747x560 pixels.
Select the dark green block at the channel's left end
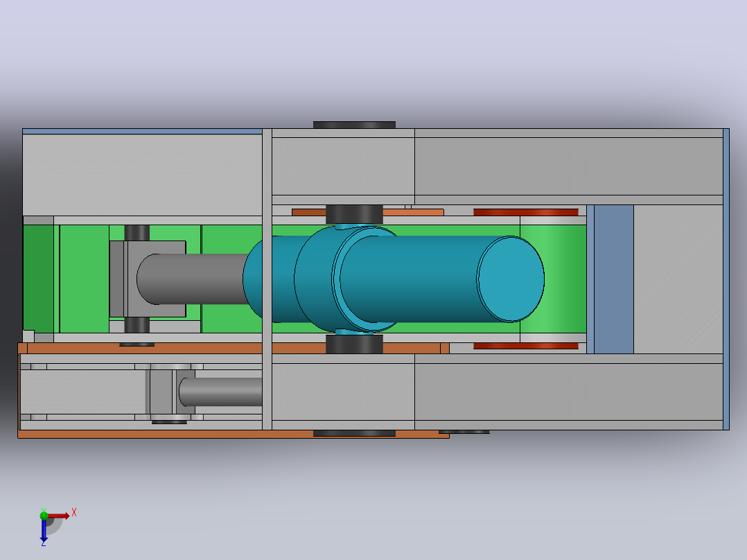39,279
